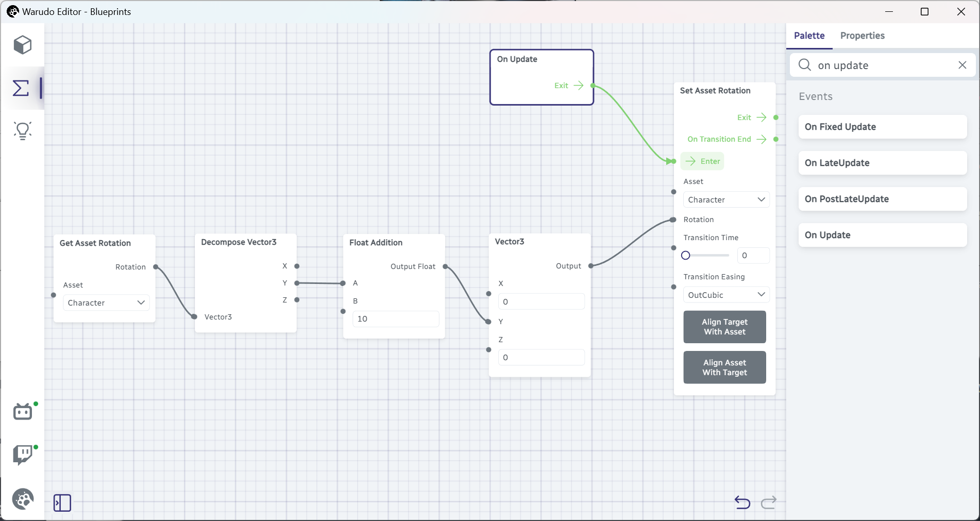The image size is (980, 521).
Task: Switch to the Palette tab
Action: click(809, 36)
